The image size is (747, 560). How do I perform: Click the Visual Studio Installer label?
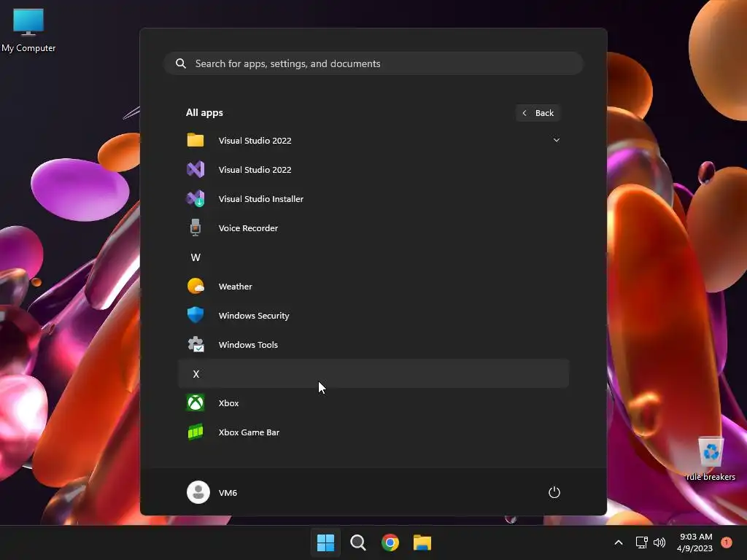pyautogui.click(x=261, y=198)
